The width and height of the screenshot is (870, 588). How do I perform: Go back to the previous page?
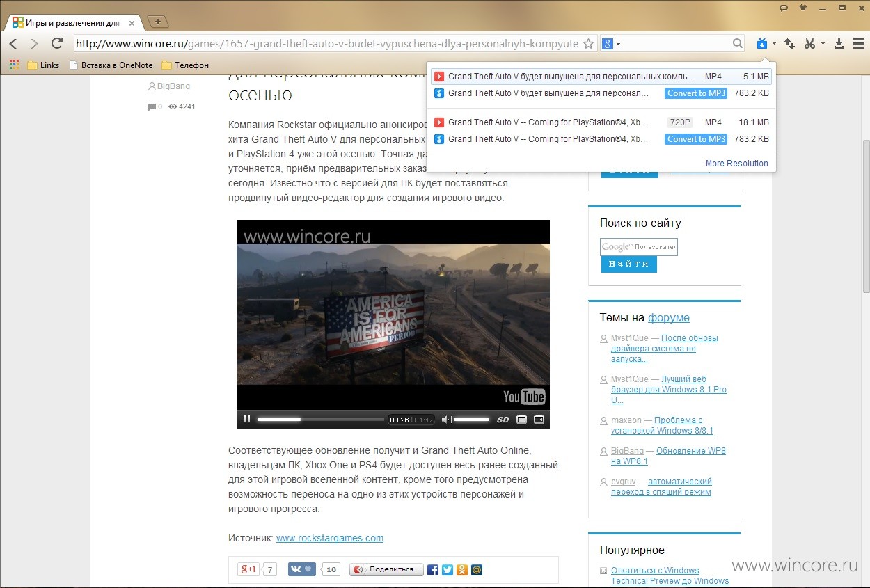pyautogui.click(x=13, y=44)
